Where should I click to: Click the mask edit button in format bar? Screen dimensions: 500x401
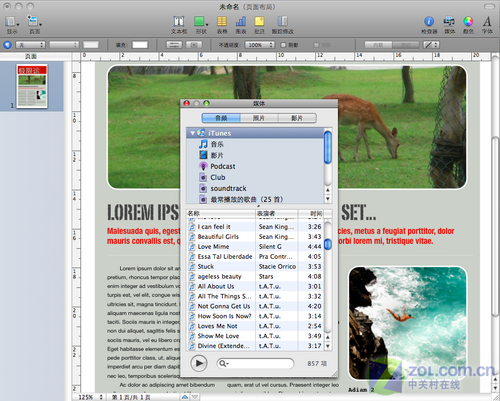(194, 45)
